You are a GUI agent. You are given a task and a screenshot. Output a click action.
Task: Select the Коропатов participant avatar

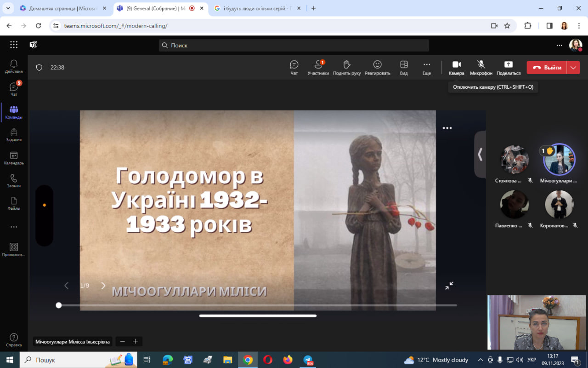click(x=559, y=204)
